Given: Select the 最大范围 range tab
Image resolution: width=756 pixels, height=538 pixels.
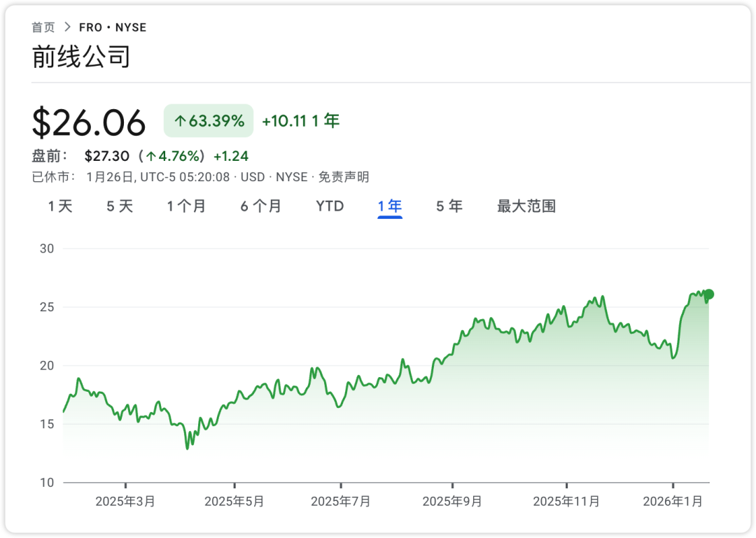Looking at the screenshot, I should point(526,206).
